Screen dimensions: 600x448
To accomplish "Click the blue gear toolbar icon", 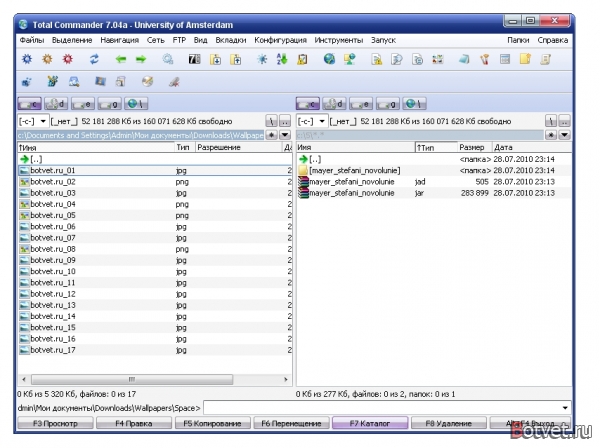I will tap(27, 59).
